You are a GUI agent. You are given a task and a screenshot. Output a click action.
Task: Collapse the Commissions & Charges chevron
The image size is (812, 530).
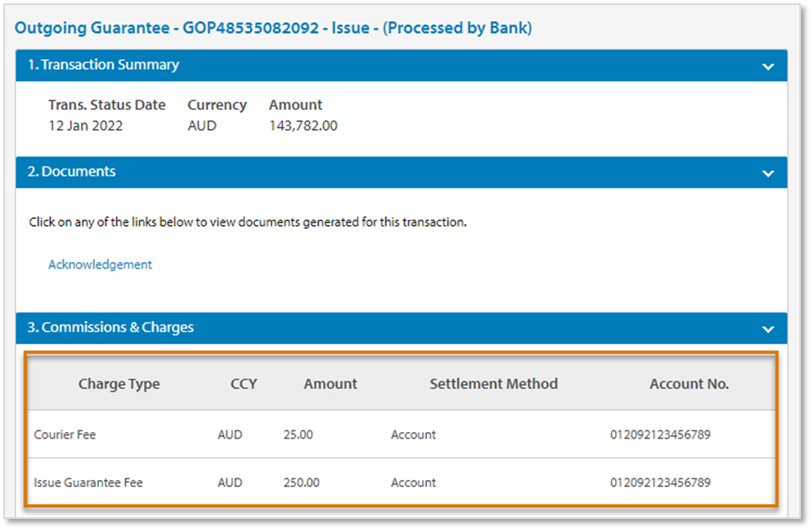tap(767, 329)
